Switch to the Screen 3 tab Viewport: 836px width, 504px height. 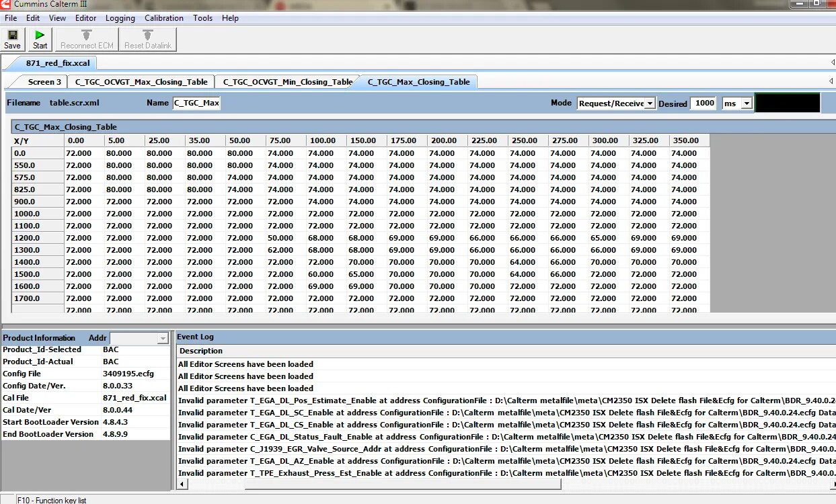[44, 82]
